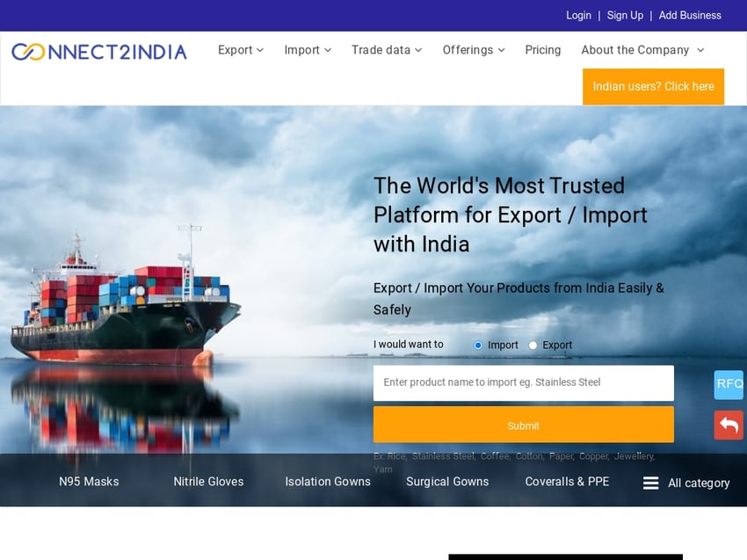747x560 pixels.
Task: Select the Export radio button
Action: (x=533, y=345)
